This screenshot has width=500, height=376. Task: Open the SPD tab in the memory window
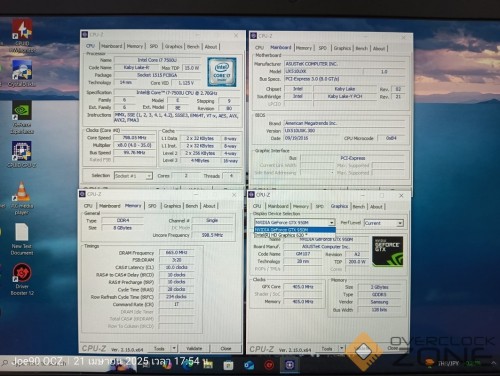[152, 206]
